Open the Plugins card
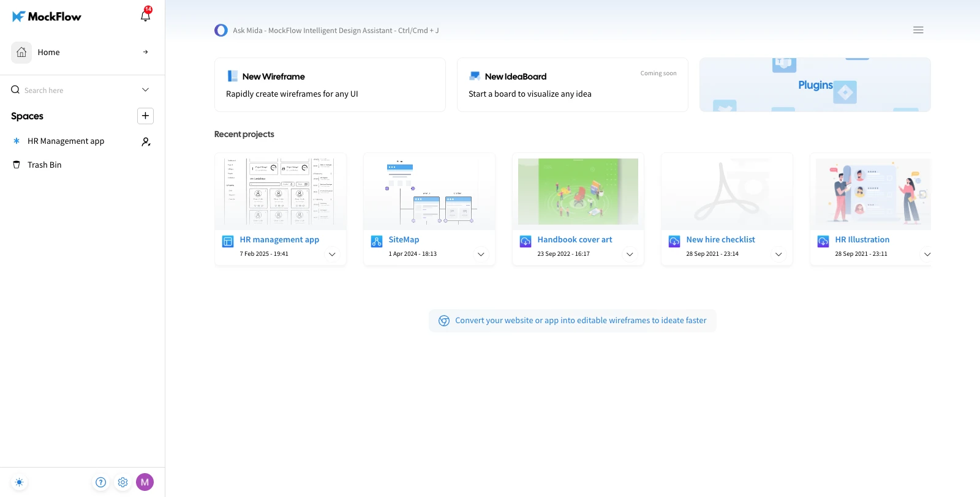 [815, 84]
